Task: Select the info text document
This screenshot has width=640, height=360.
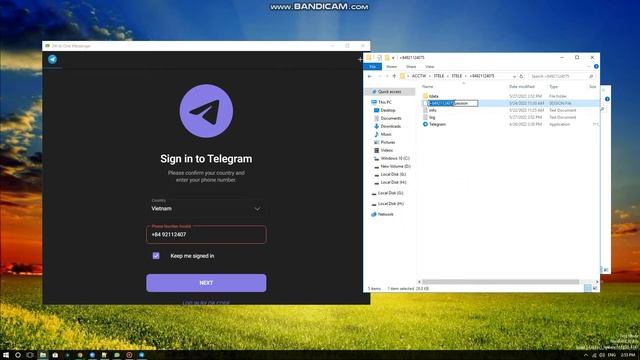Action: pos(432,110)
